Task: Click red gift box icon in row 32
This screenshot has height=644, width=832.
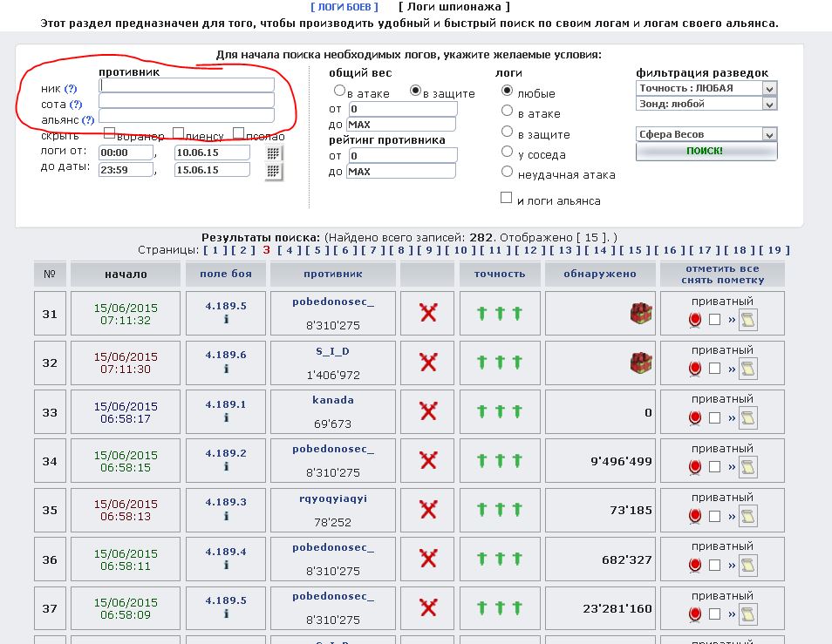Action: (642, 363)
